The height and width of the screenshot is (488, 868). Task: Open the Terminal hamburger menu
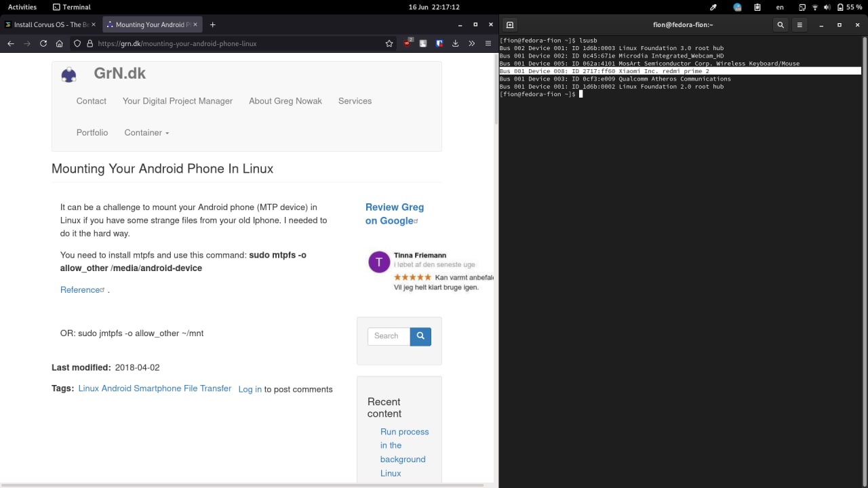[800, 25]
